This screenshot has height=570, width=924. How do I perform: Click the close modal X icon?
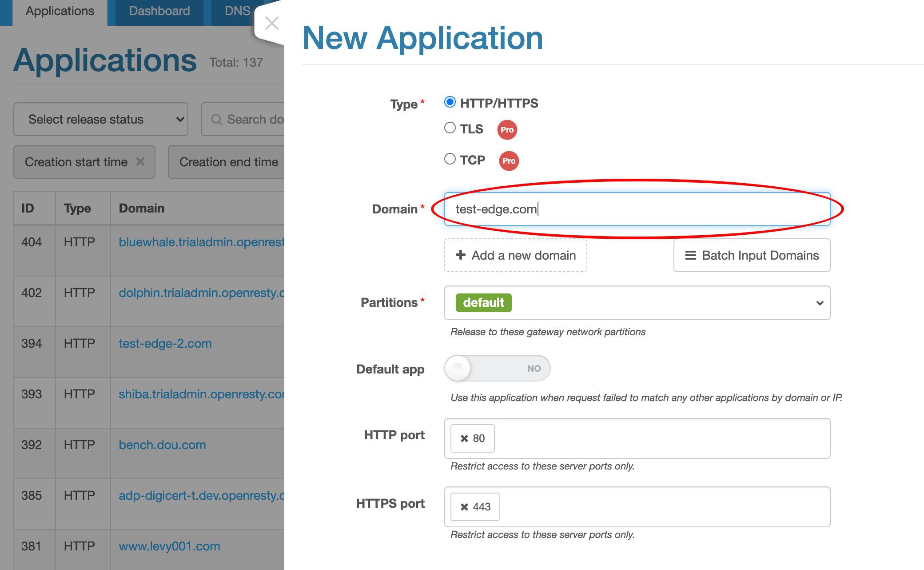[x=271, y=23]
